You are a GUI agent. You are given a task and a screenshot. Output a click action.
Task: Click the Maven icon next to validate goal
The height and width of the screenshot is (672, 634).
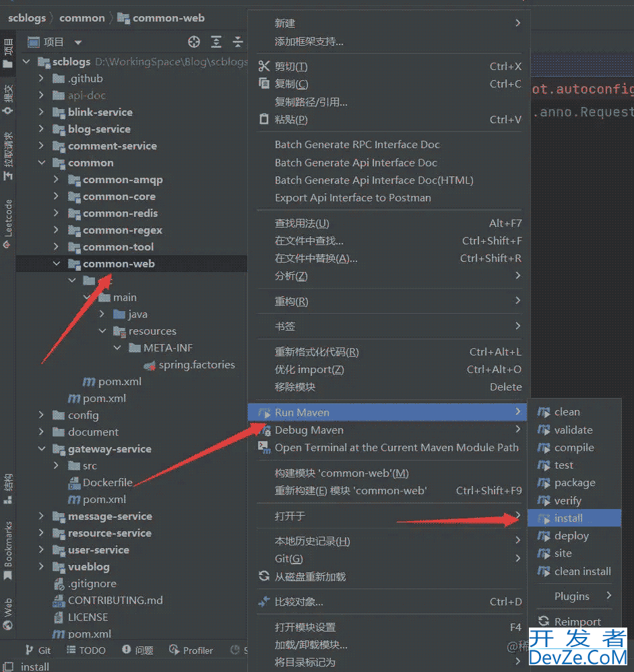click(x=544, y=430)
